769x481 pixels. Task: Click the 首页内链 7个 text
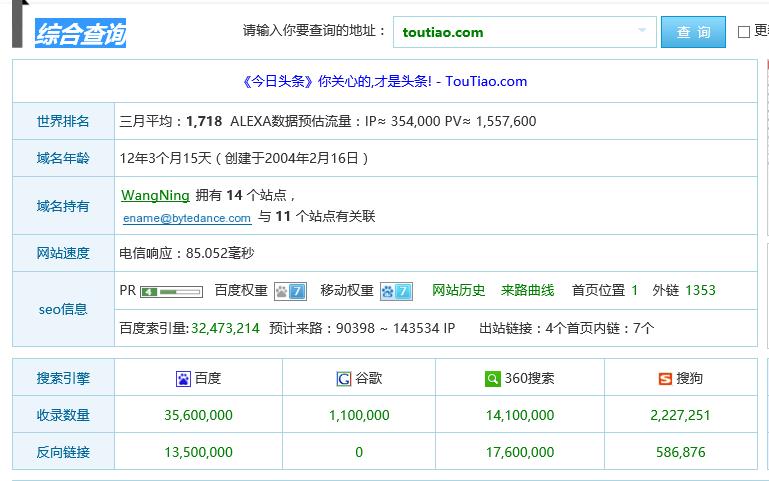611,328
